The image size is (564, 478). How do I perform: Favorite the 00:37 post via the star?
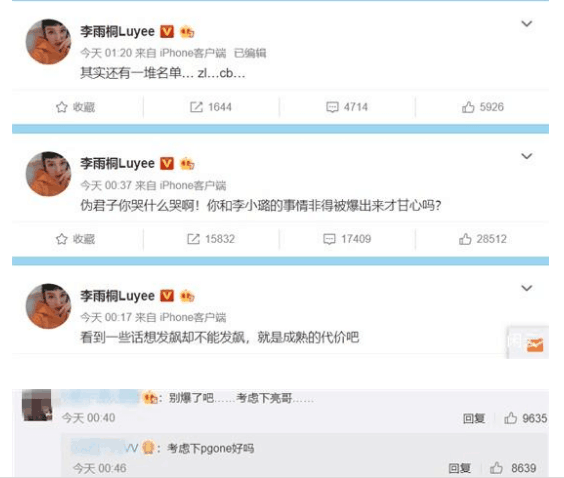tap(75, 239)
